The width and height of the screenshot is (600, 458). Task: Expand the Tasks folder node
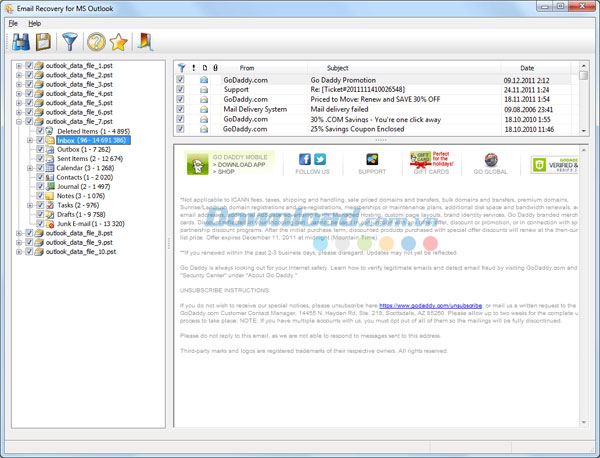pos(30,205)
